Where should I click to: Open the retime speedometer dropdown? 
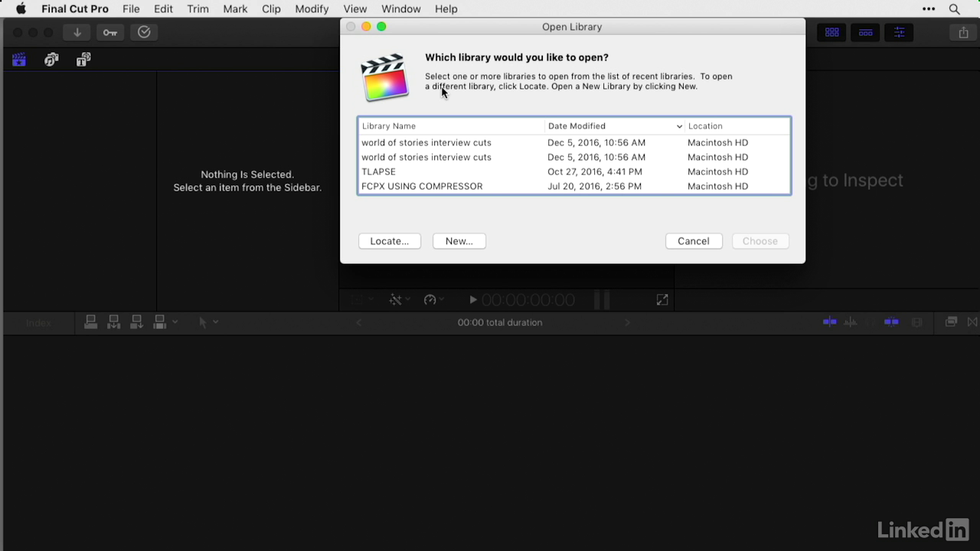tap(433, 300)
